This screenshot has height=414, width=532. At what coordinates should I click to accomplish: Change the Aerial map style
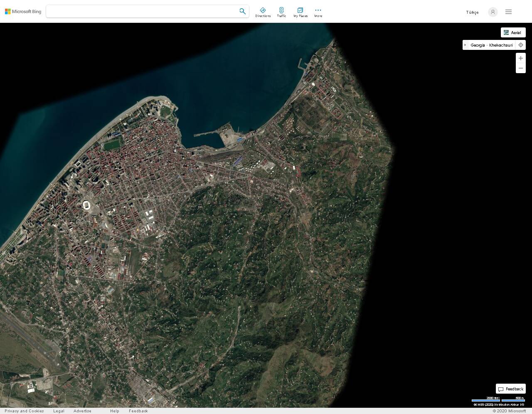coord(513,32)
